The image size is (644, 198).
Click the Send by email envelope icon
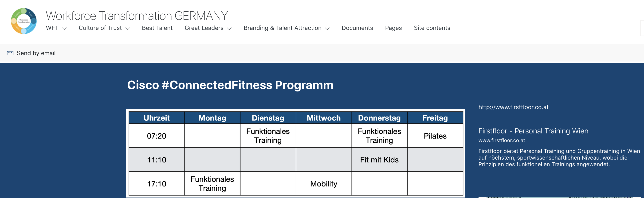pyautogui.click(x=10, y=53)
